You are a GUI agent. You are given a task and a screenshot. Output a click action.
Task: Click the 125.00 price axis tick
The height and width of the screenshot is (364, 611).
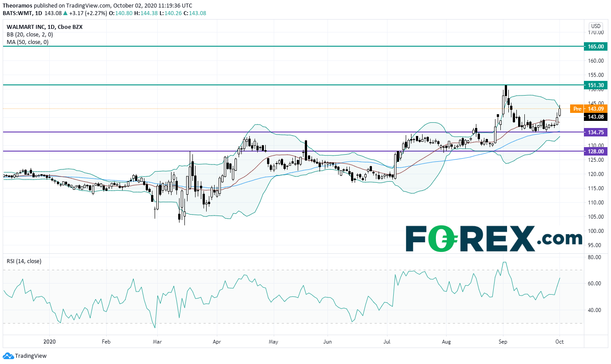pos(595,160)
